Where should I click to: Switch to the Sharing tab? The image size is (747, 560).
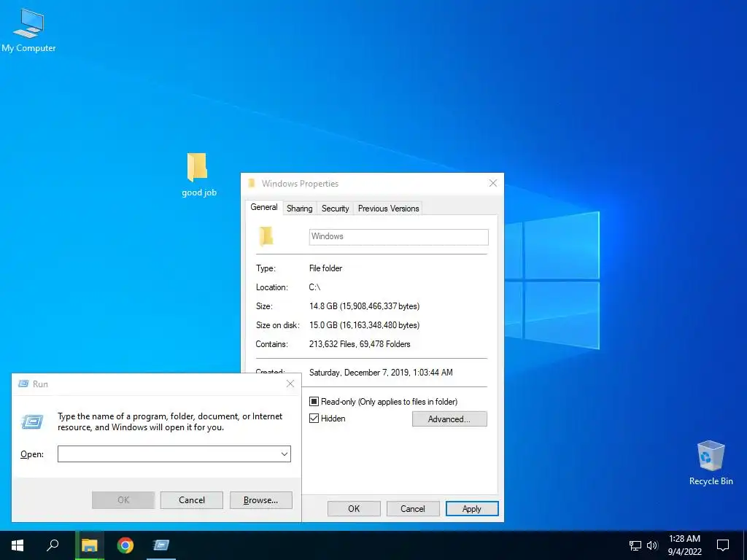(x=300, y=209)
